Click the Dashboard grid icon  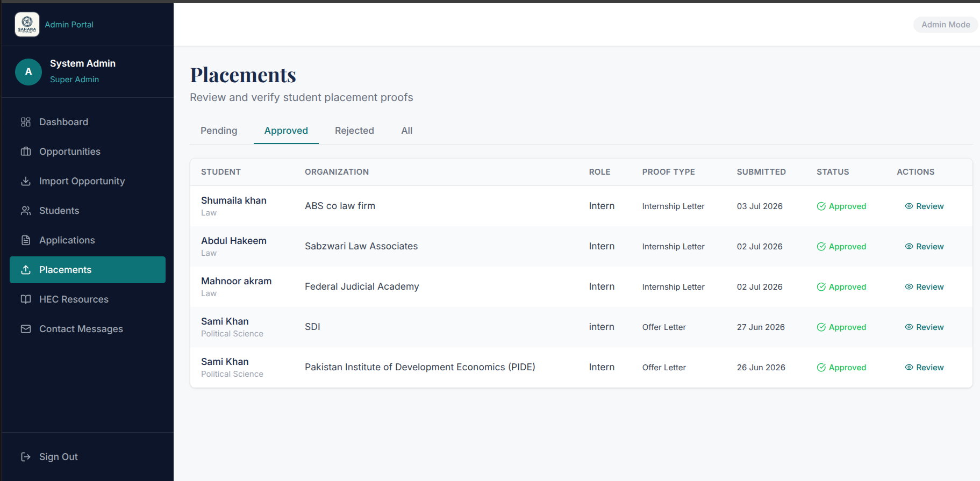(x=26, y=122)
